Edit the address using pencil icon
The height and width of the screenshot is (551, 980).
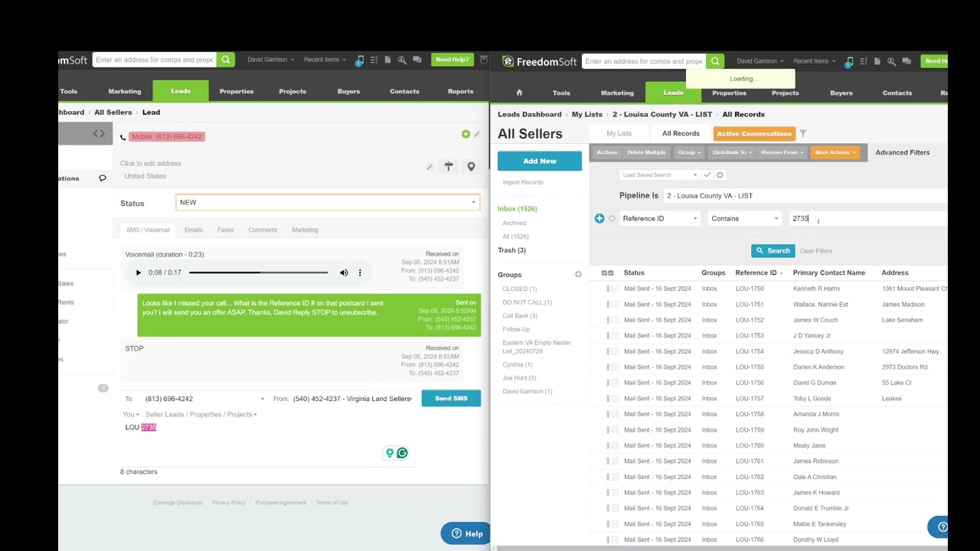[430, 167]
